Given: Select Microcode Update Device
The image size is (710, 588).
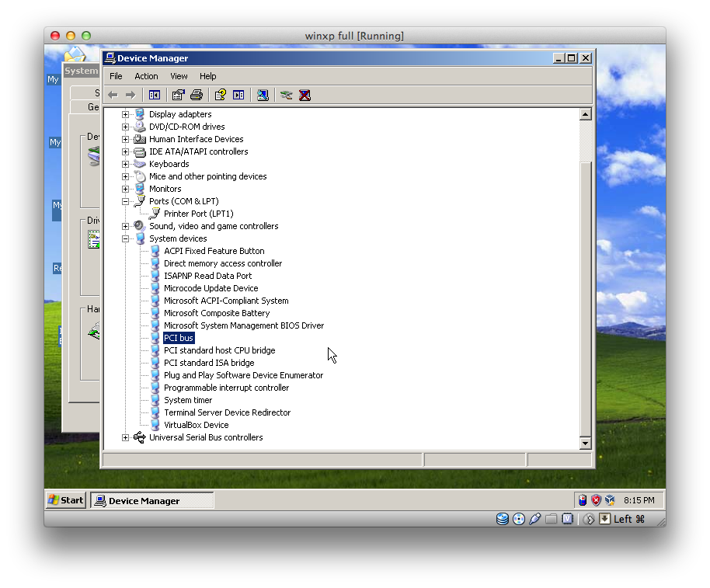Looking at the screenshot, I should (x=211, y=288).
